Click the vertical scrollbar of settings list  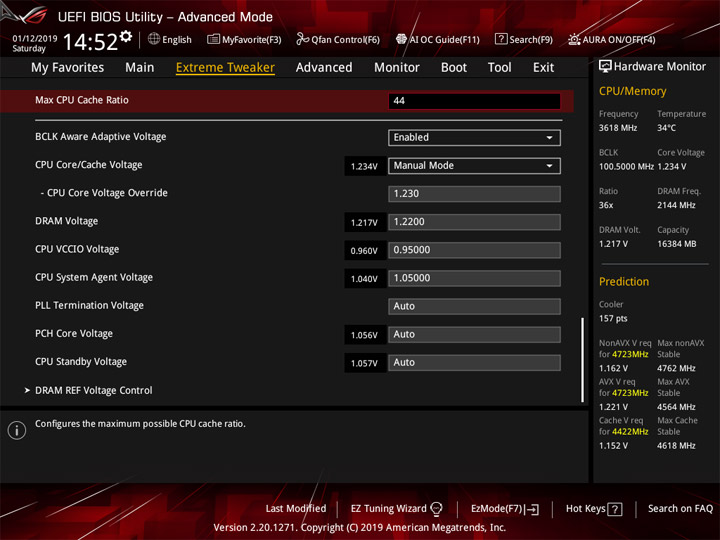[583, 360]
